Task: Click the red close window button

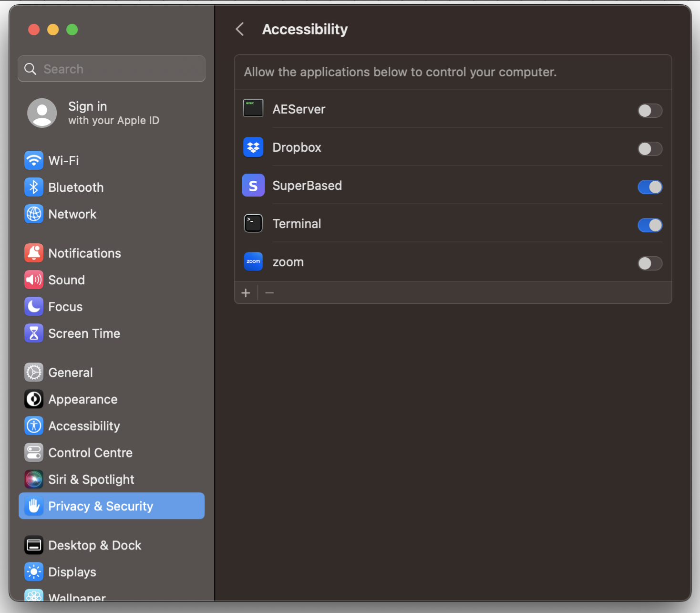Action: 34,30
